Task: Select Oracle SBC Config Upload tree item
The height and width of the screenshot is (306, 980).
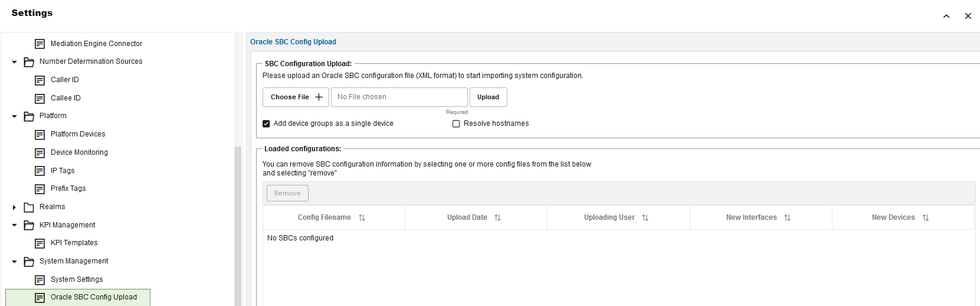Action: 78,297
